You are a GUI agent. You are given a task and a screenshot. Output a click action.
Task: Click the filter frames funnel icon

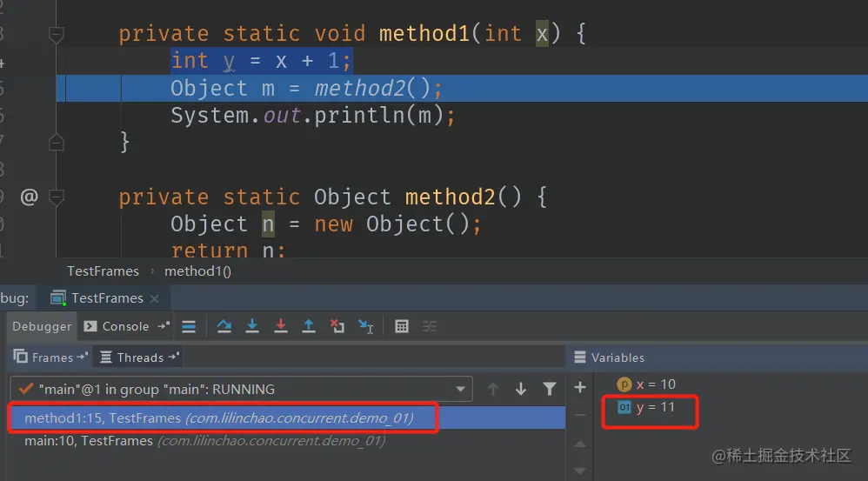(x=549, y=389)
